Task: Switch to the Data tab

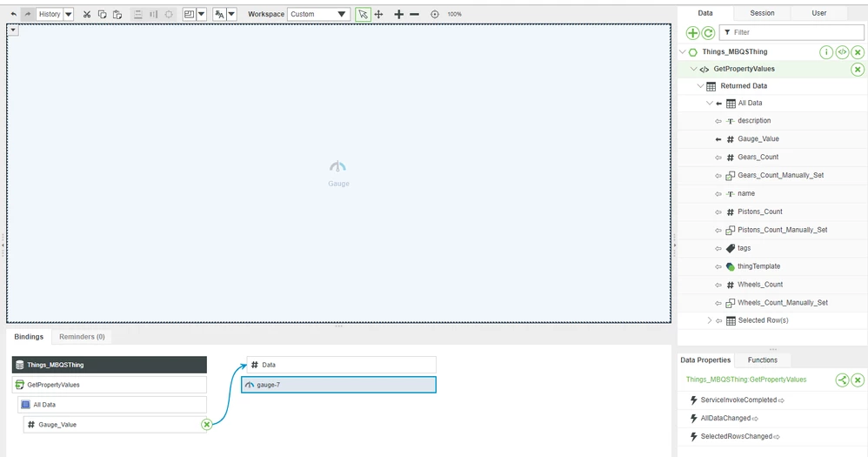Action: [705, 13]
